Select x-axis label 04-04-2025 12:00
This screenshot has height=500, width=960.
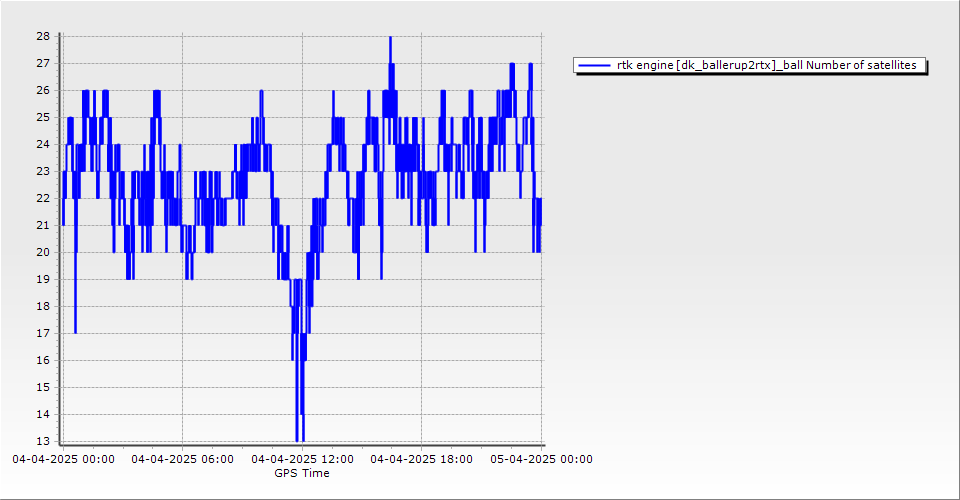pyautogui.click(x=302, y=459)
